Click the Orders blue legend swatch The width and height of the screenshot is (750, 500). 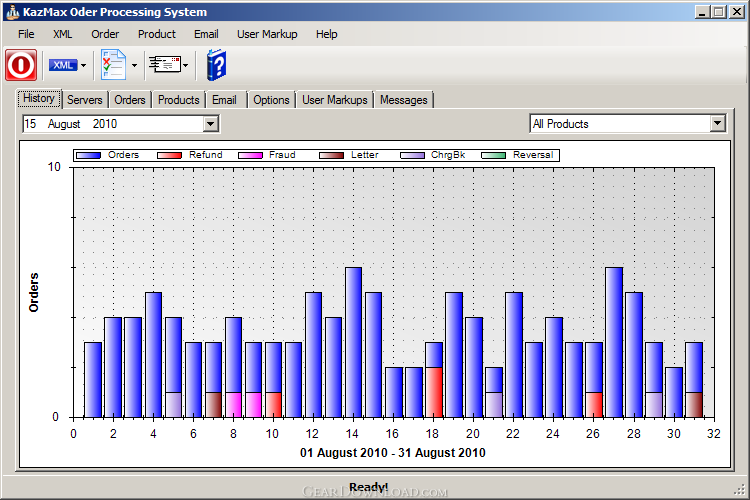(x=88, y=155)
